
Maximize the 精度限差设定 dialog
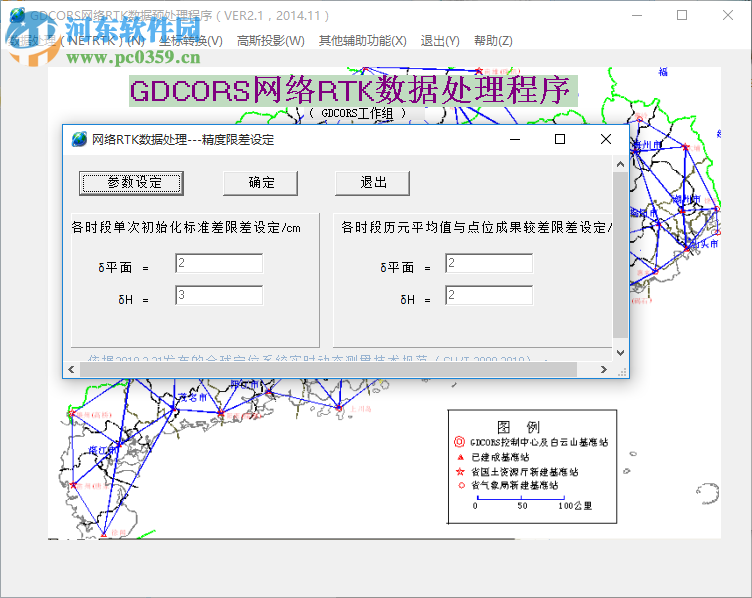coord(560,140)
